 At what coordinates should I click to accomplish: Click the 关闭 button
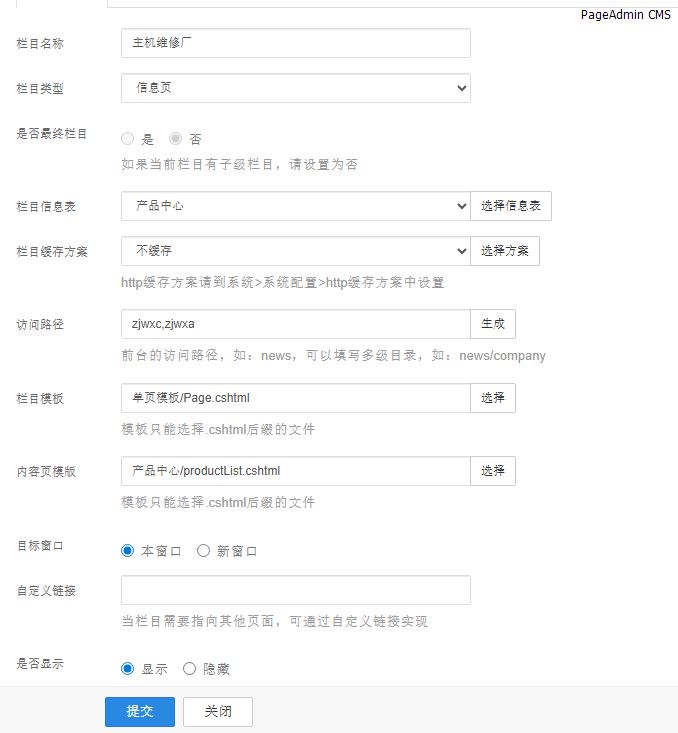coord(218,711)
